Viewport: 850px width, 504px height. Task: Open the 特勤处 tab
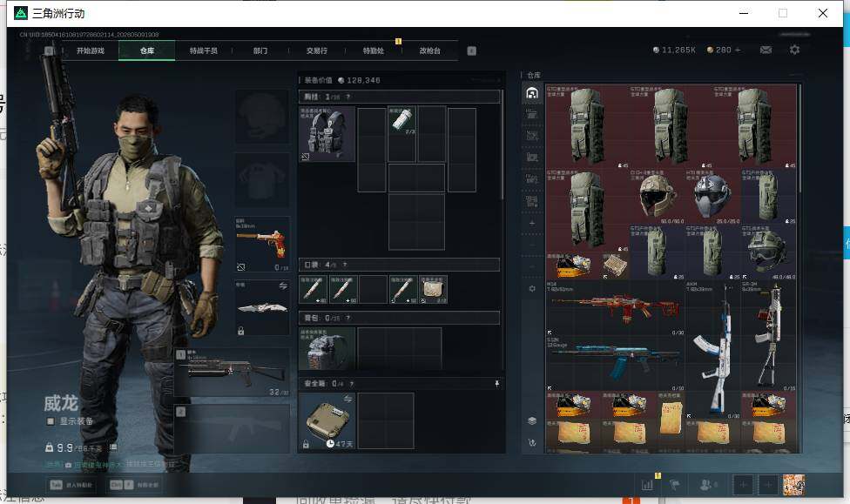(x=373, y=50)
